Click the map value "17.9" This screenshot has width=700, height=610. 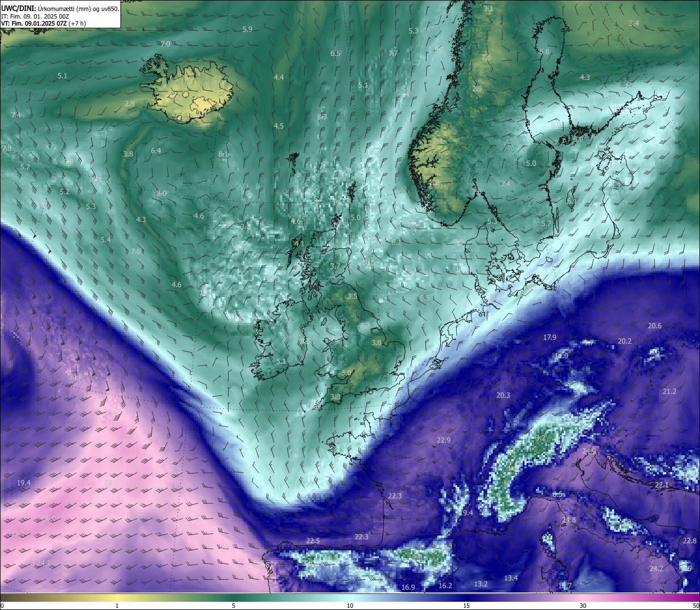point(550,338)
